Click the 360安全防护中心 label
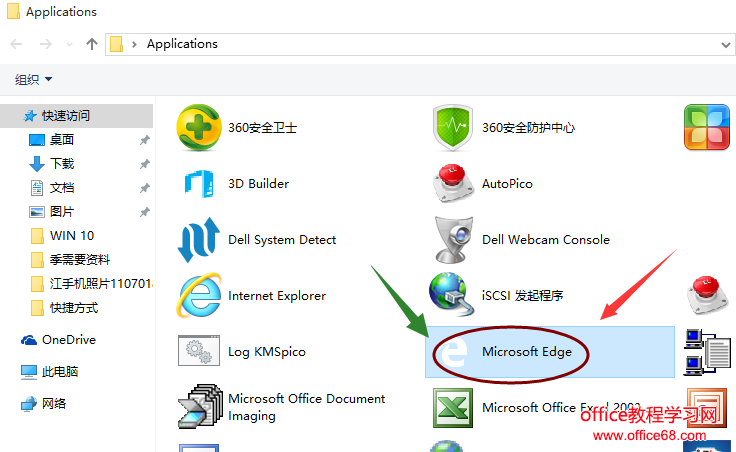 (x=529, y=128)
